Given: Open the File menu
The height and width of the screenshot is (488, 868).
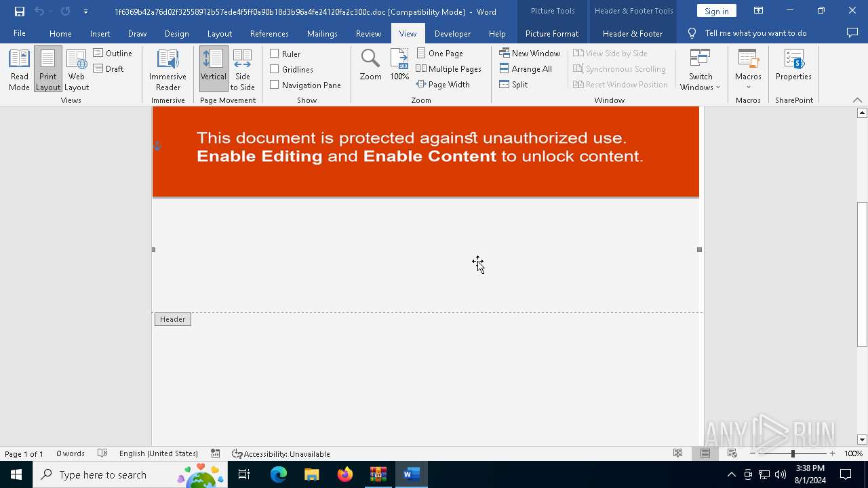Looking at the screenshot, I should coord(20,33).
